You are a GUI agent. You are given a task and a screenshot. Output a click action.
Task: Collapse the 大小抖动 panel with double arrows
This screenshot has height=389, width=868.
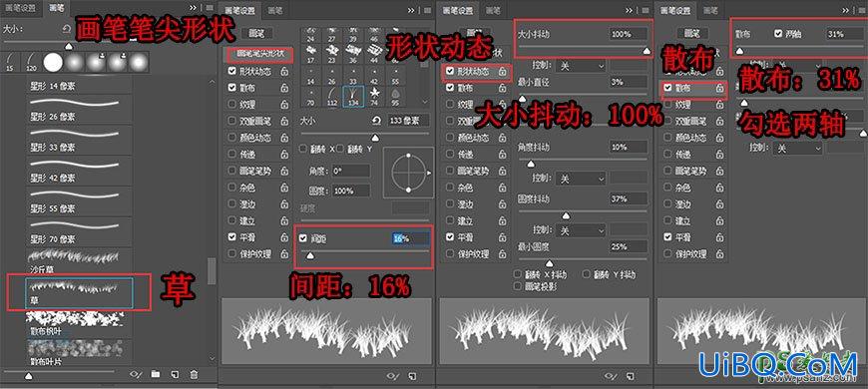coord(629,10)
